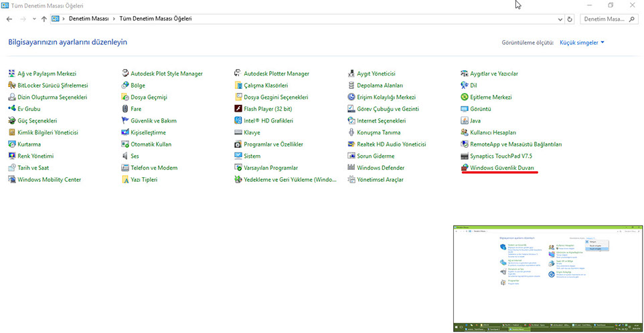644x333 pixels.
Task: Click the Intel HD Grafikleri icon
Action: [238, 121]
